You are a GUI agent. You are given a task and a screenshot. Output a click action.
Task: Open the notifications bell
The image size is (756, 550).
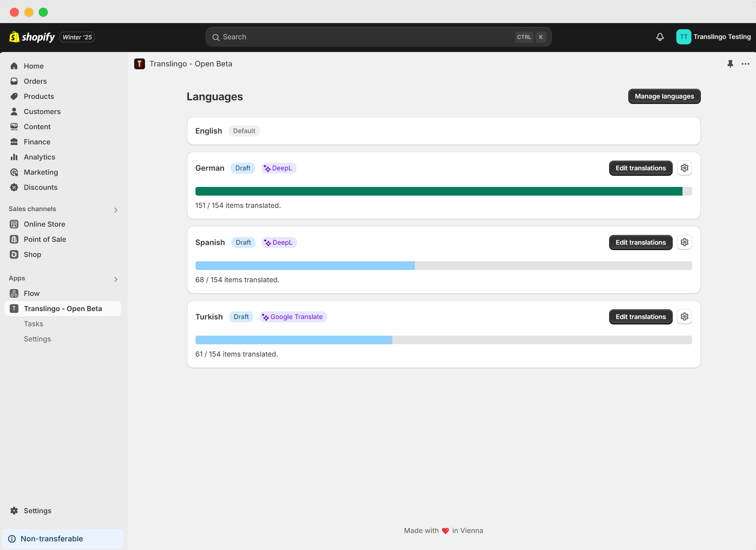[660, 37]
